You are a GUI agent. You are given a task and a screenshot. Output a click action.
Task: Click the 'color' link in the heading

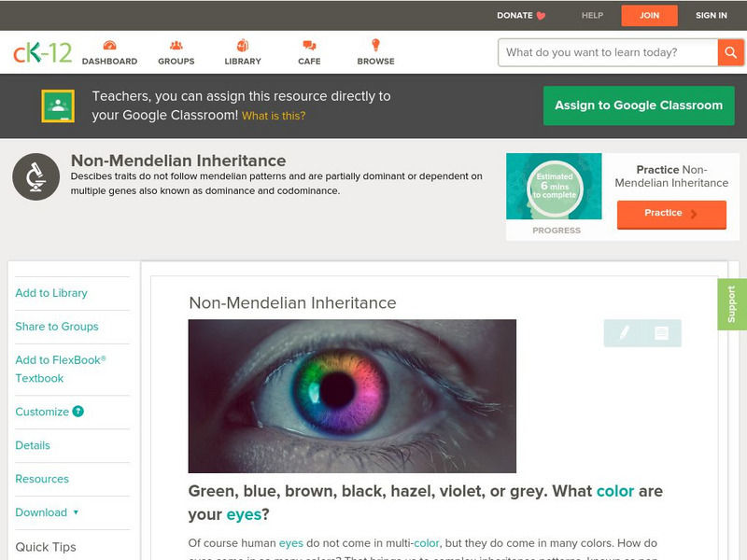click(x=615, y=491)
